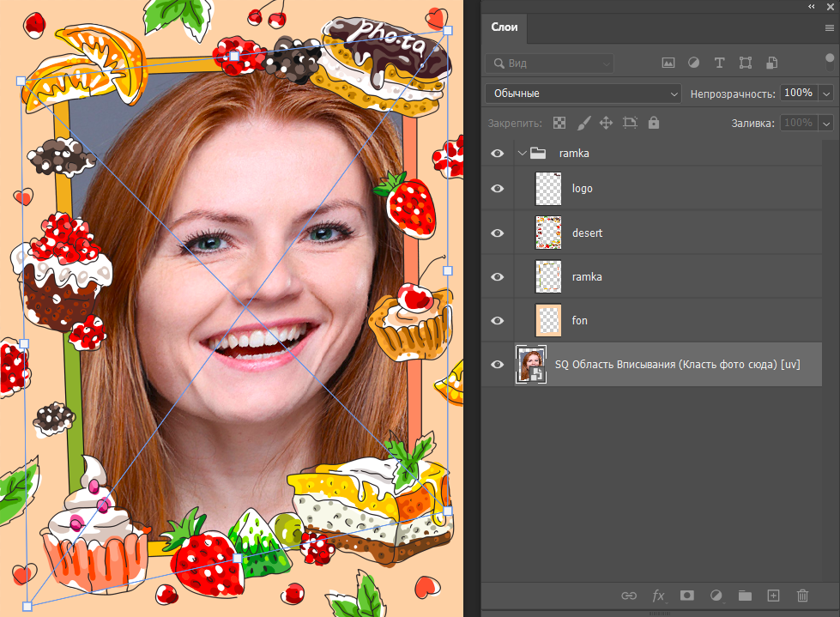This screenshot has width=840, height=617.
Task: Click the add layer mask icon
Action: point(686,595)
